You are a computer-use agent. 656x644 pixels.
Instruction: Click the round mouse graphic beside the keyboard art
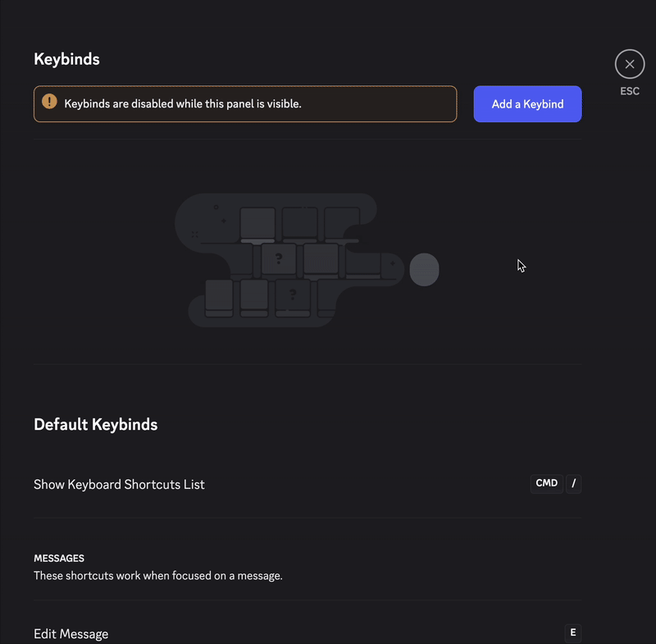click(425, 269)
